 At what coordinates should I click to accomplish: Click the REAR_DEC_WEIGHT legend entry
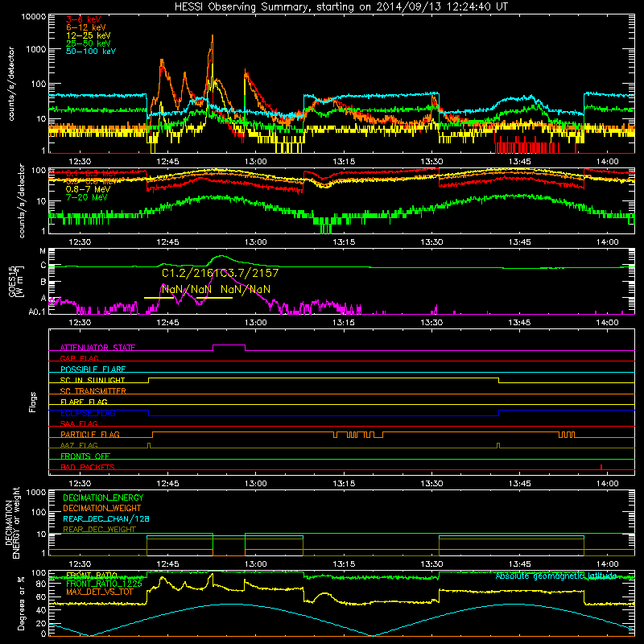pos(99,530)
